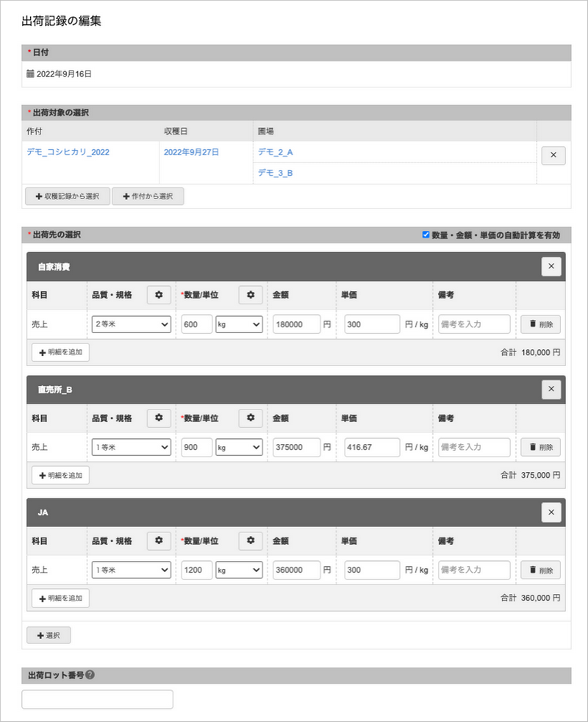Remove デモ_コシヒカリ_2022 row with X button
Image resolution: width=588 pixels, height=722 pixels.
tap(553, 155)
